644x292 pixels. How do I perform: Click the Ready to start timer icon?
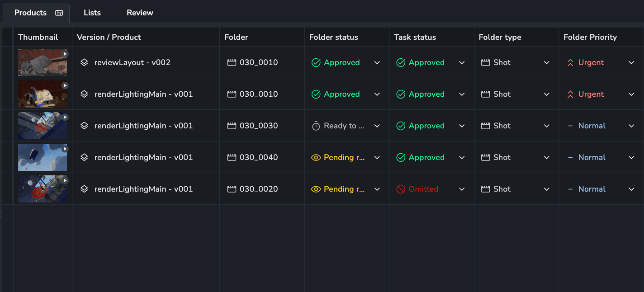pos(316,126)
